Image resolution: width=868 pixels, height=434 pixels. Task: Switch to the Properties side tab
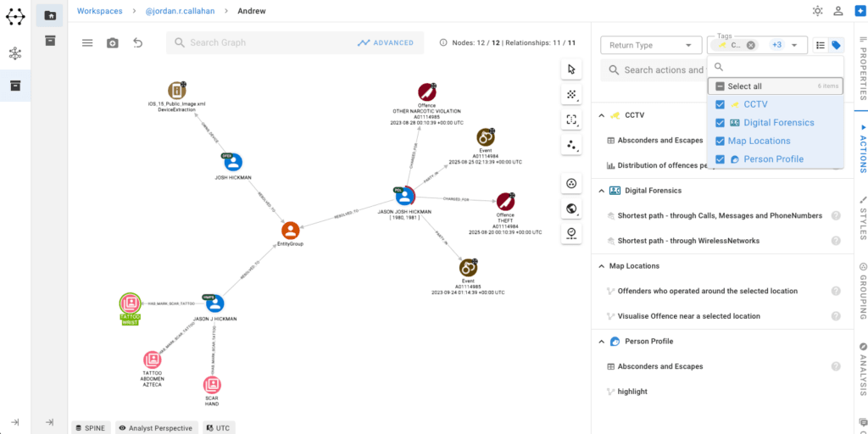[x=861, y=68]
